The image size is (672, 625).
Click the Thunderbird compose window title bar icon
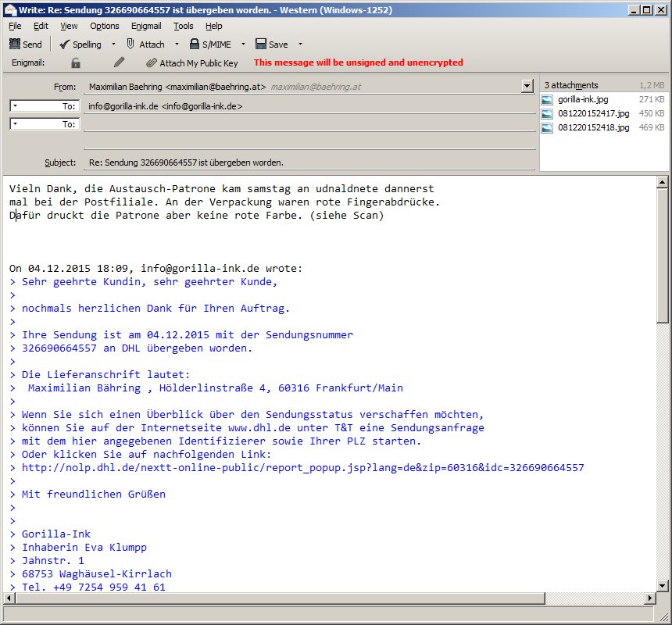click(x=10, y=10)
